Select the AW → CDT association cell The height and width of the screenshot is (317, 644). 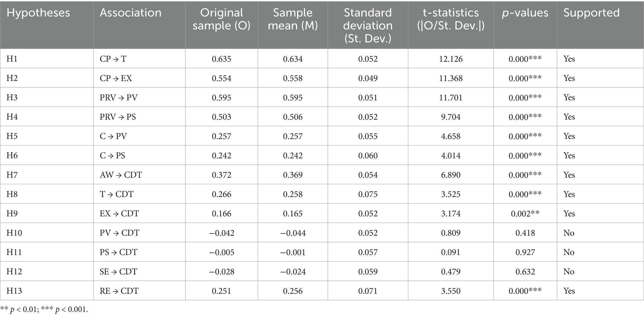pos(121,175)
